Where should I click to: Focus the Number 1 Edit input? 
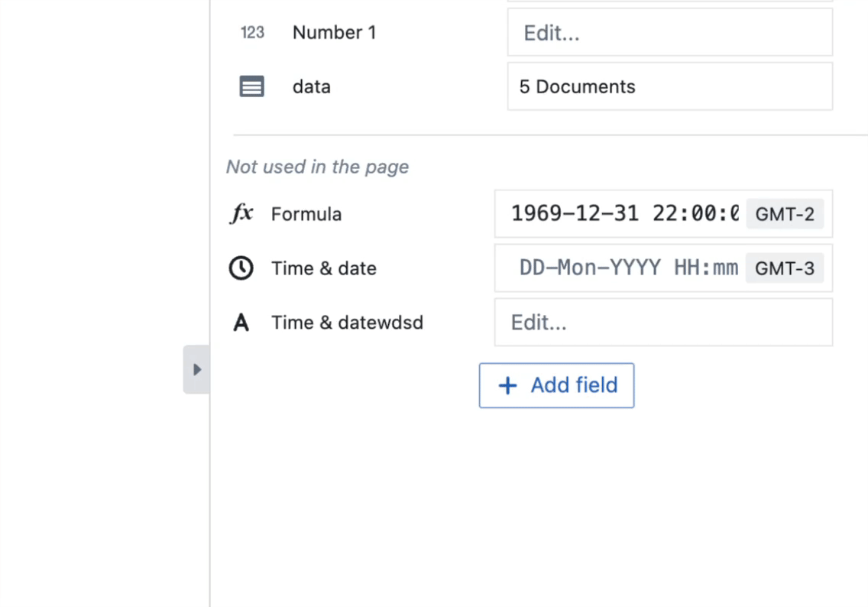(669, 33)
